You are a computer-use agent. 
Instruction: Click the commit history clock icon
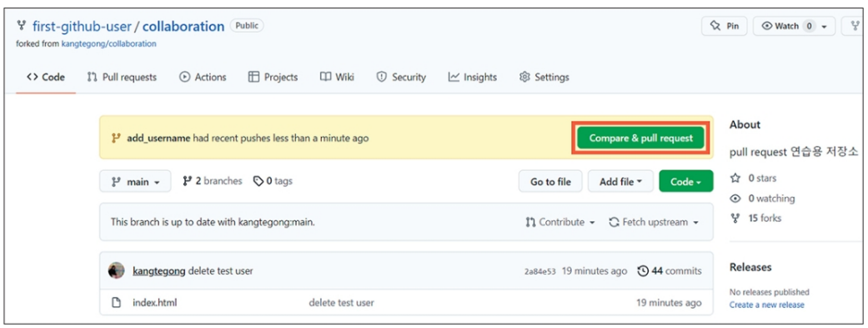tap(643, 271)
